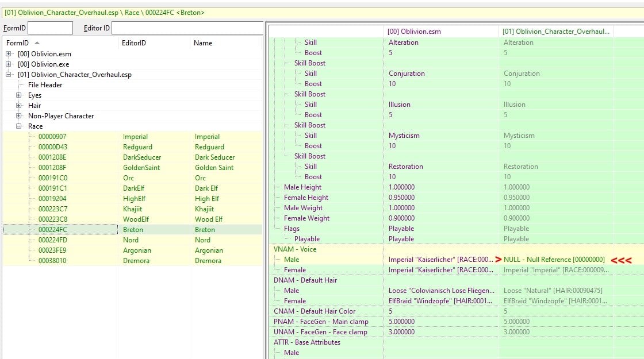Viewport: 644px width, 359px height.
Task: Select the [01] Oblivion_Character_Overhaul column header
Action: pyautogui.click(x=556, y=32)
